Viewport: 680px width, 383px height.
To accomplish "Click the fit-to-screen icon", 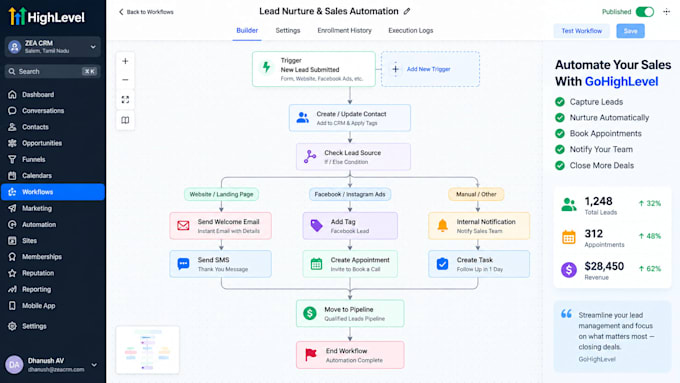I will tap(125, 100).
